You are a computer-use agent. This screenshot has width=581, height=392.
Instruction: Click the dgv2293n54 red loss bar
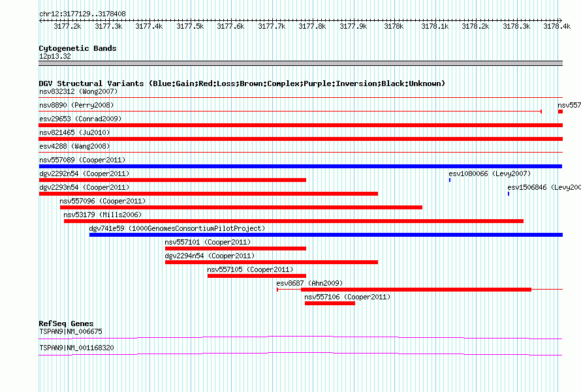point(208,194)
